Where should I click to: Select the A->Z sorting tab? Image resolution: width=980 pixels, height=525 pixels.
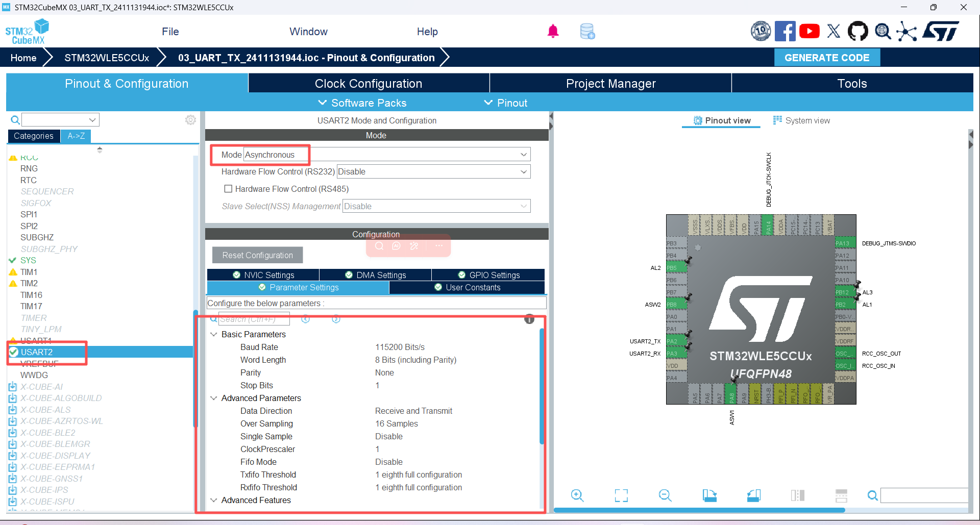76,136
